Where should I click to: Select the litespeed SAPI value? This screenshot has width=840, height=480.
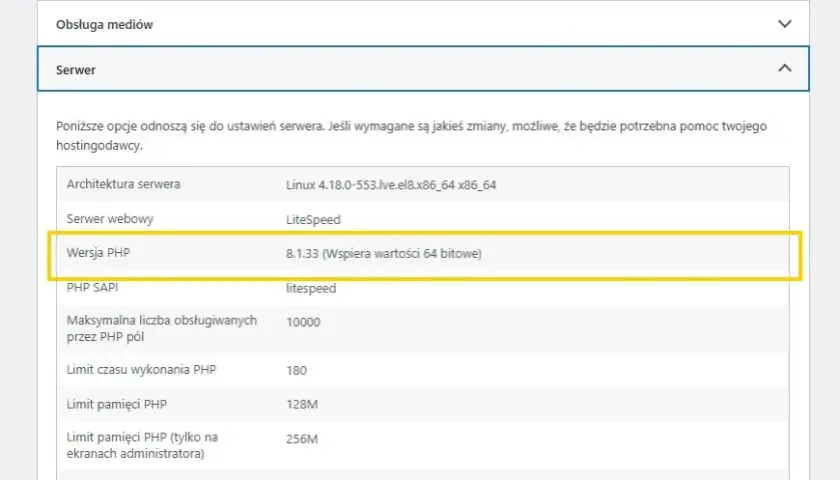pyautogui.click(x=311, y=288)
